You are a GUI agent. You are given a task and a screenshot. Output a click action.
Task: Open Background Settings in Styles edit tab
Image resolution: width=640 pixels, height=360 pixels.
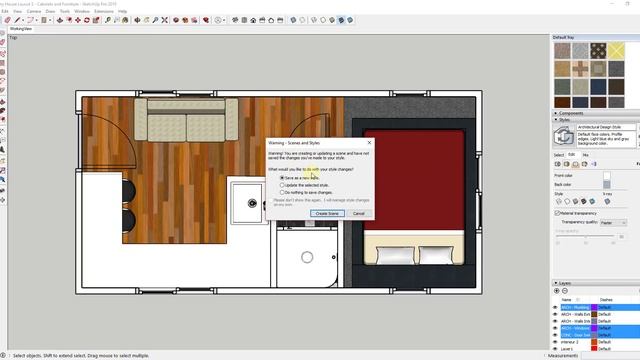576,164
